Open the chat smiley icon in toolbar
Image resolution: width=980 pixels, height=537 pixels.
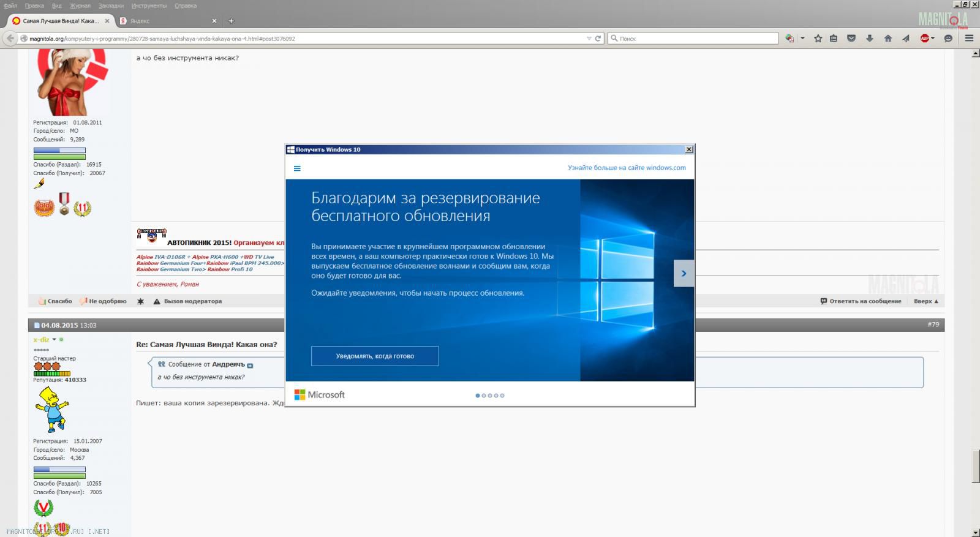(x=948, y=39)
